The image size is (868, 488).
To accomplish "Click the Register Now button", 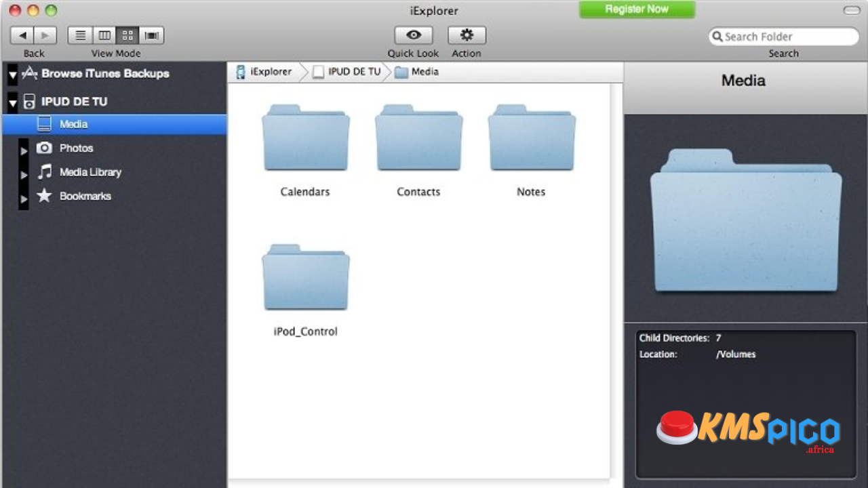I will [x=637, y=9].
